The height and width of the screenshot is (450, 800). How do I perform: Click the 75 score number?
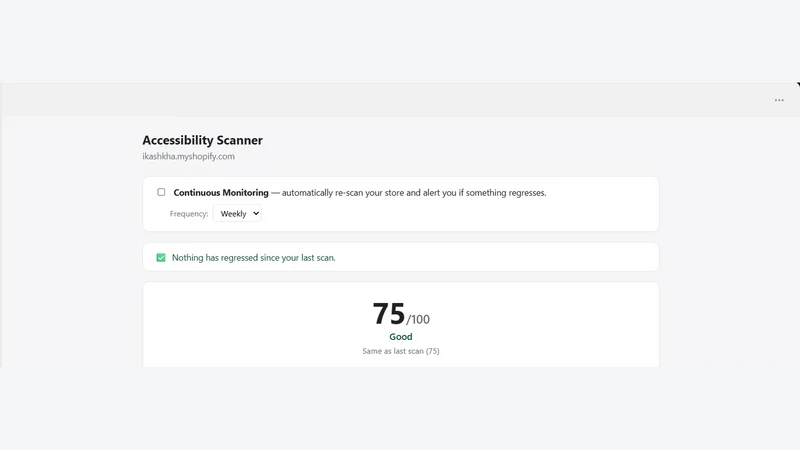click(x=389, y=313)
